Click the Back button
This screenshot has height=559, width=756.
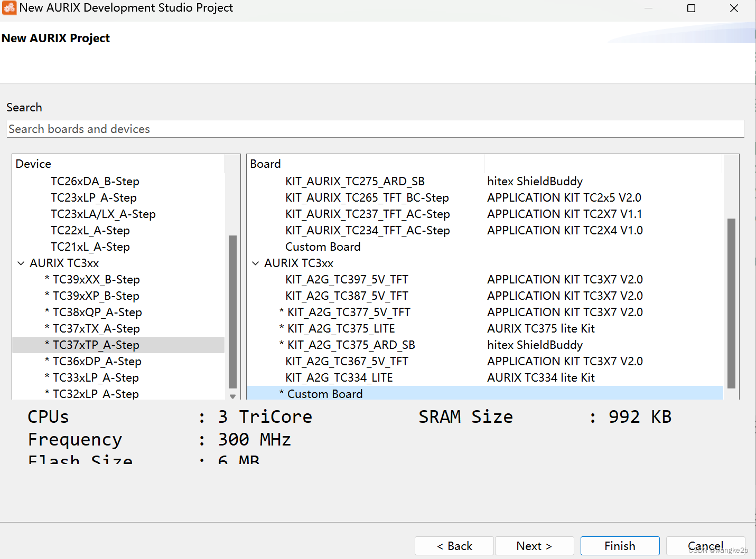(x=454, y=546)
